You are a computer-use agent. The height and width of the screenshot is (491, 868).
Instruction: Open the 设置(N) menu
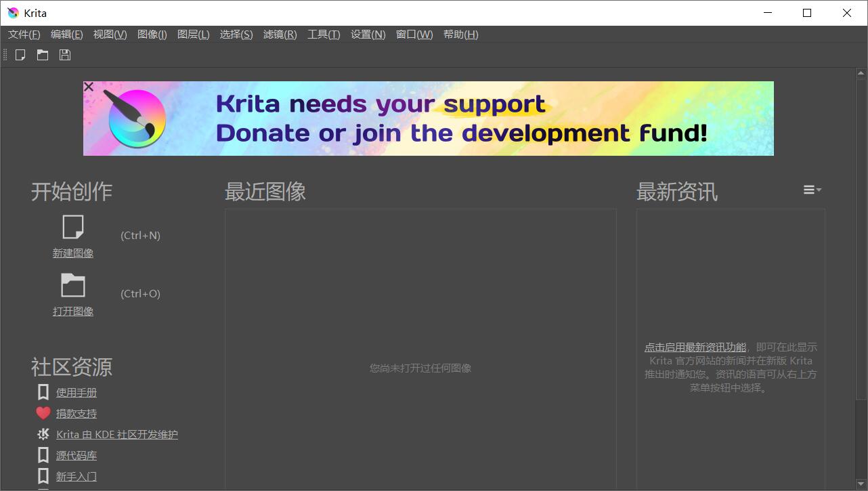(x=368, y=35)
